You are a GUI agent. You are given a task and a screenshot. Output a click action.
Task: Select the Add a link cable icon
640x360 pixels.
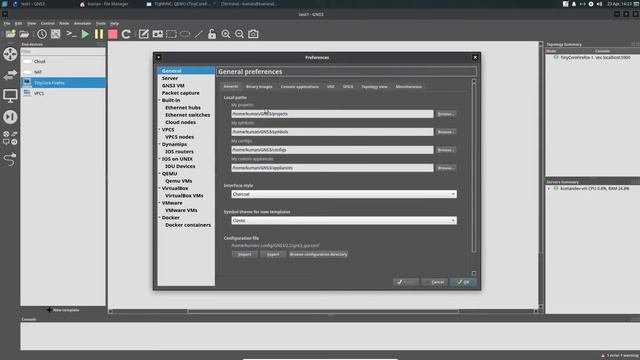click(x=10, y=159)
